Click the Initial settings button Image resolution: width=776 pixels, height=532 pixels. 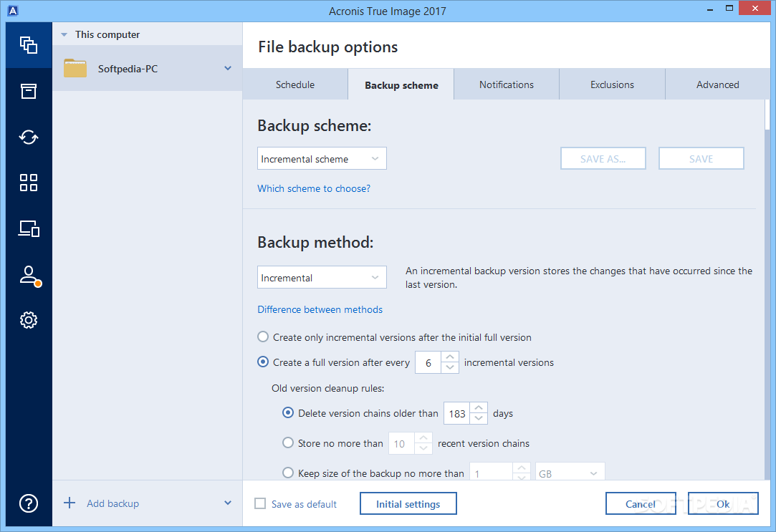[x=408, y=504]
